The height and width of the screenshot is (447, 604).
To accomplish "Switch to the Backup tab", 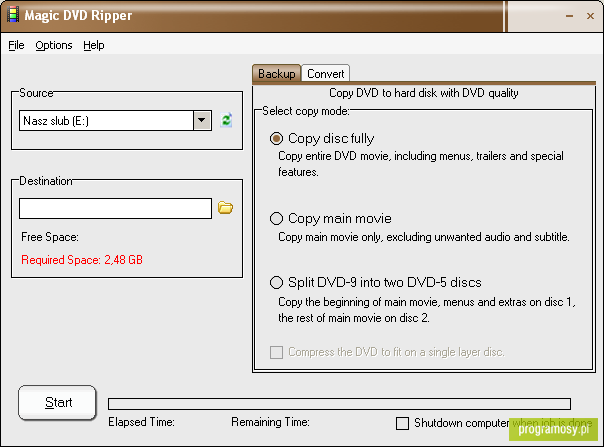I will 277,73.
